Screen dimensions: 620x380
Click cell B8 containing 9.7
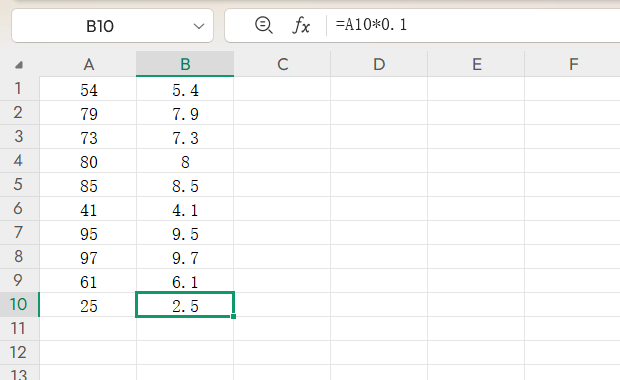pyautogui.click(x=185, y=257)
